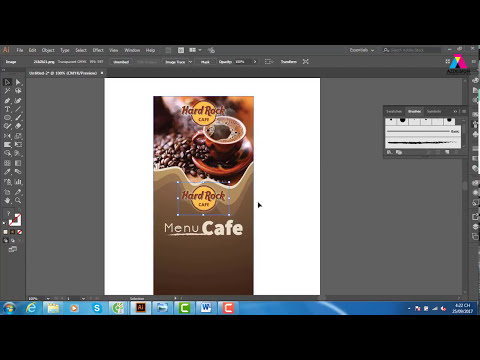Select the Scale tool
The height and width of the screenshot is (360, 480).
click(x=18, y=136)
